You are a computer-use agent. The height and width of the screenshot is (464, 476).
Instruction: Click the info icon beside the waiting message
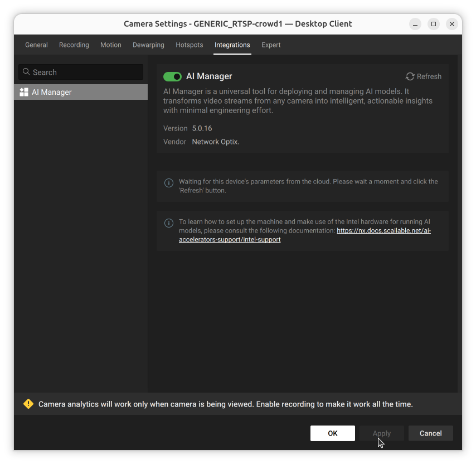(169, 183)
